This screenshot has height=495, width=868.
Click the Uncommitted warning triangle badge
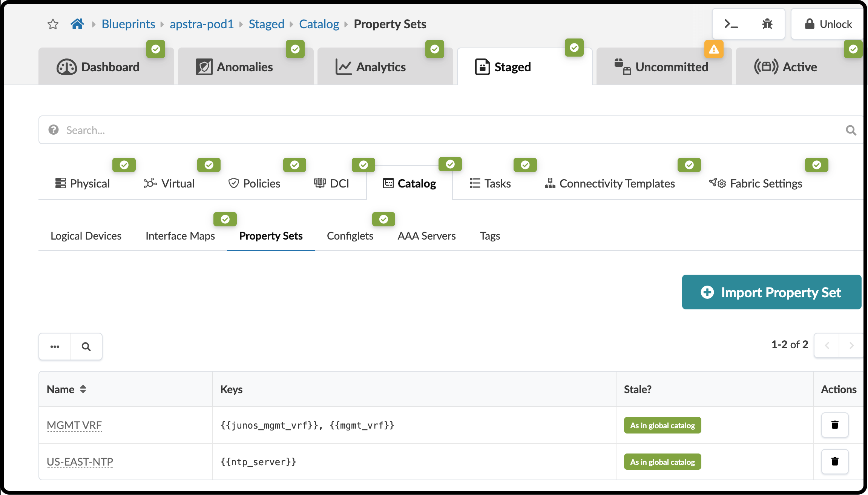714,49
